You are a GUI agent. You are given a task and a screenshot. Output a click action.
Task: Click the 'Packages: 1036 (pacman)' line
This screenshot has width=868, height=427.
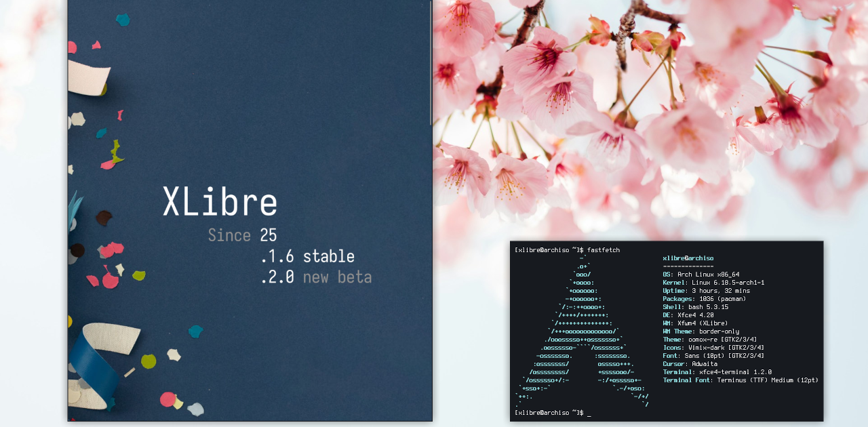tap(704, 299)
